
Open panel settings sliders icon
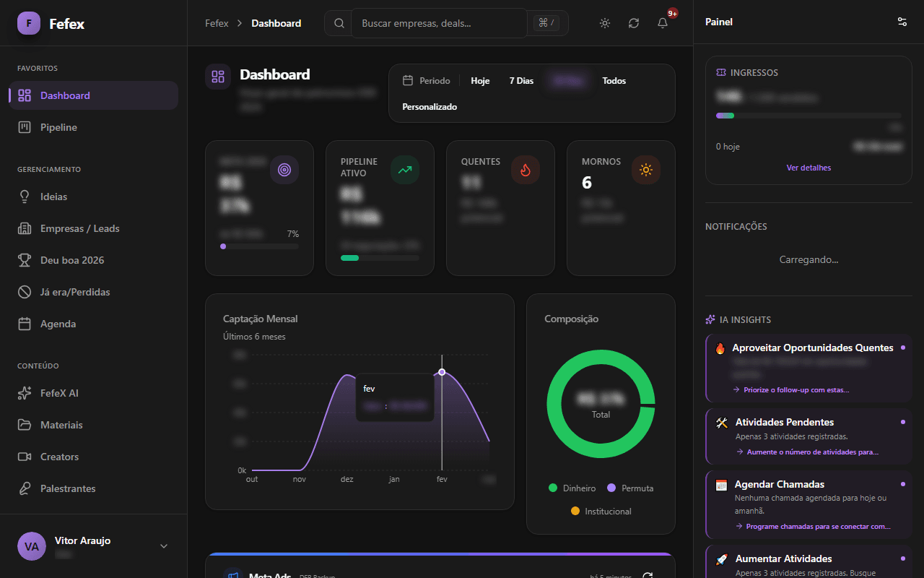pyautogui.click(x=902, y=22)
